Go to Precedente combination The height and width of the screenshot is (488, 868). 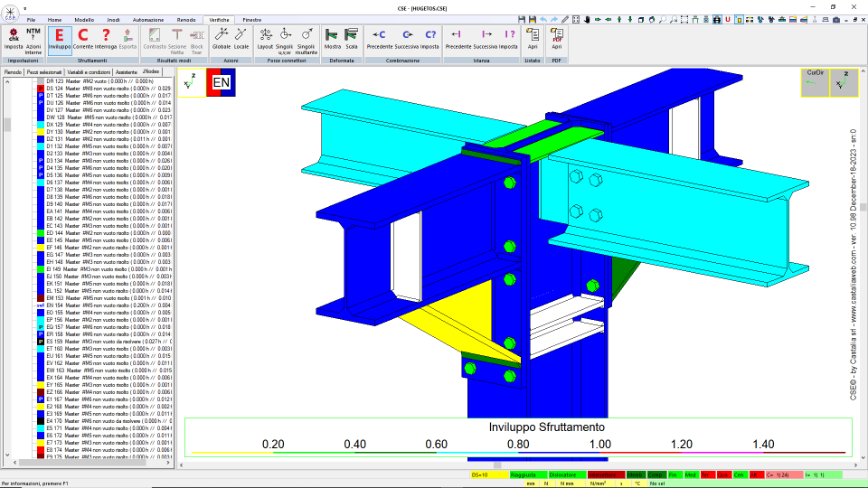[x=379, y=40]
